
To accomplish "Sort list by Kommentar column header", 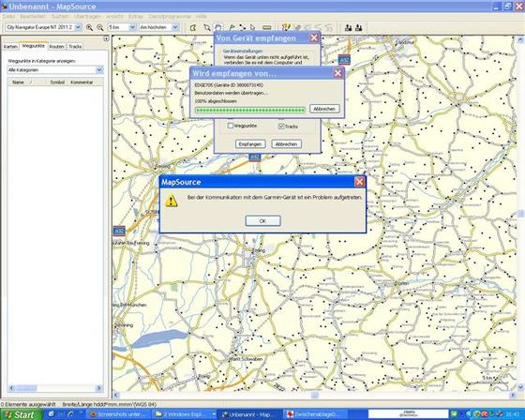I will click(82, 82).
